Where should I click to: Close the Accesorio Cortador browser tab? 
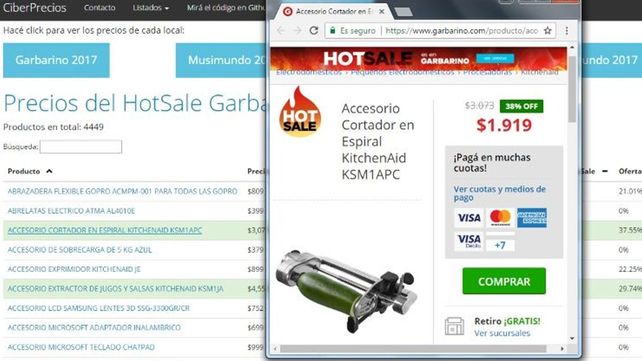tap(382, 11)
